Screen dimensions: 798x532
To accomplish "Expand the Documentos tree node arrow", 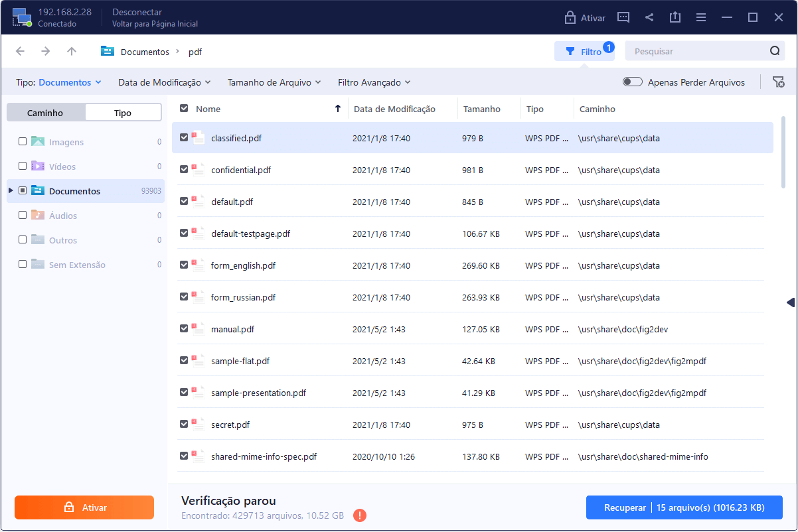I will point(11,190).
